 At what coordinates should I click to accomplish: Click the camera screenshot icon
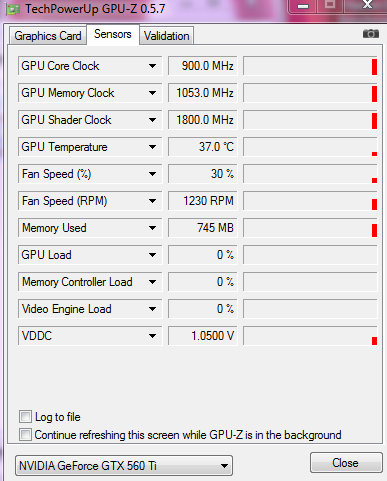[x=371, y=34]
